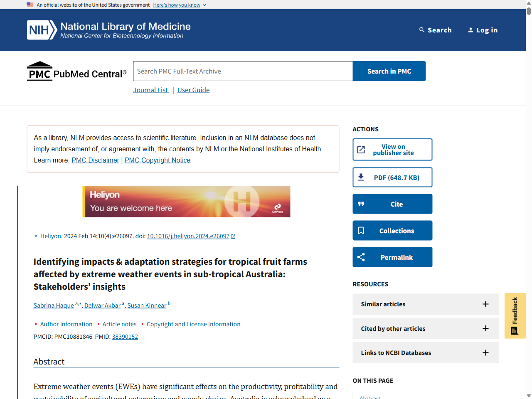Image resolution: width=532 pixels, height=399 pixels.
Task: Click the NIH logo icon
Action: coord(42,30)
